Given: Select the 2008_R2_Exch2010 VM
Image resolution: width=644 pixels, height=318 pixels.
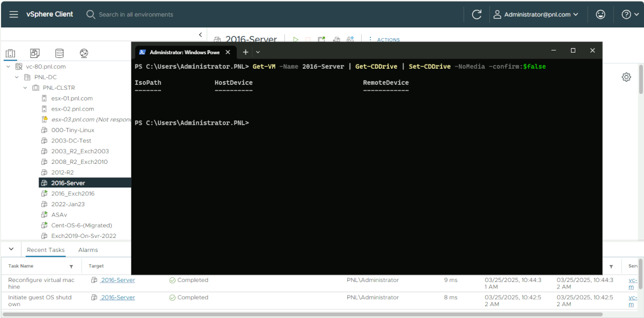Looking at the screenshot, I should click(x=79, y=162).
